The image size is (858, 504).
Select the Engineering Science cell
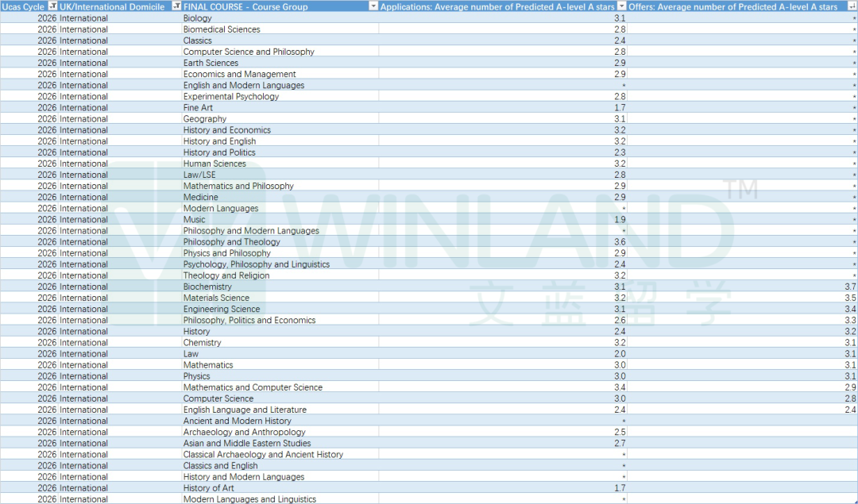280,309
